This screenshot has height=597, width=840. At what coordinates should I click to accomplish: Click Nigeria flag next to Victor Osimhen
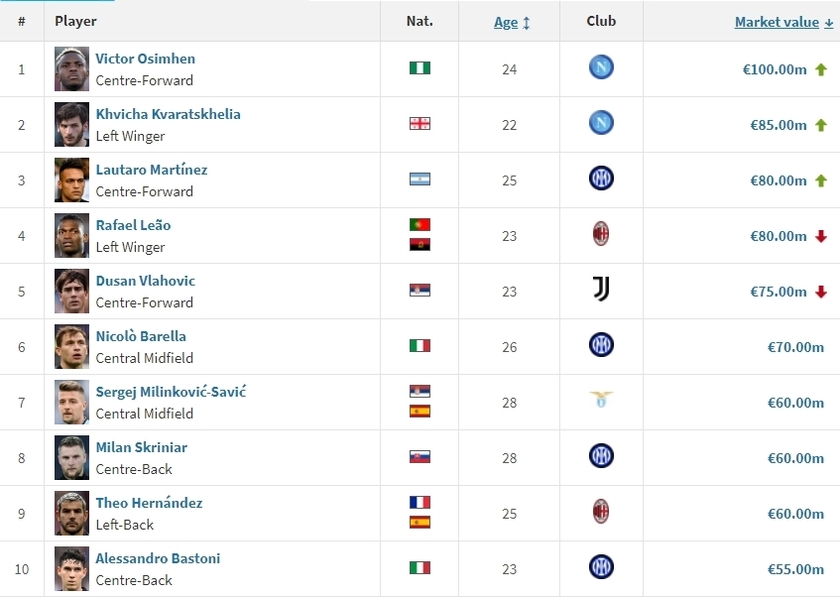tap(420, 68)
